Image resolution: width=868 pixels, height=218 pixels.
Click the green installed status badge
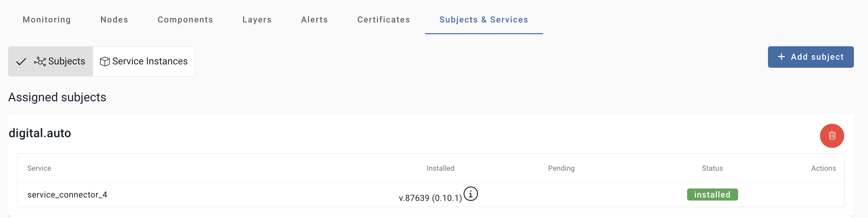click(x=712, y=195)
